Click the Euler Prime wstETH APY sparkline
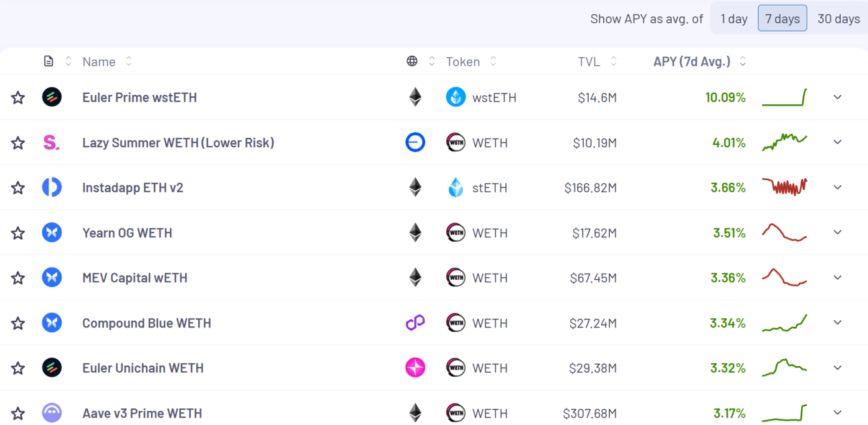The image size is (868, 425). (785, 98)
